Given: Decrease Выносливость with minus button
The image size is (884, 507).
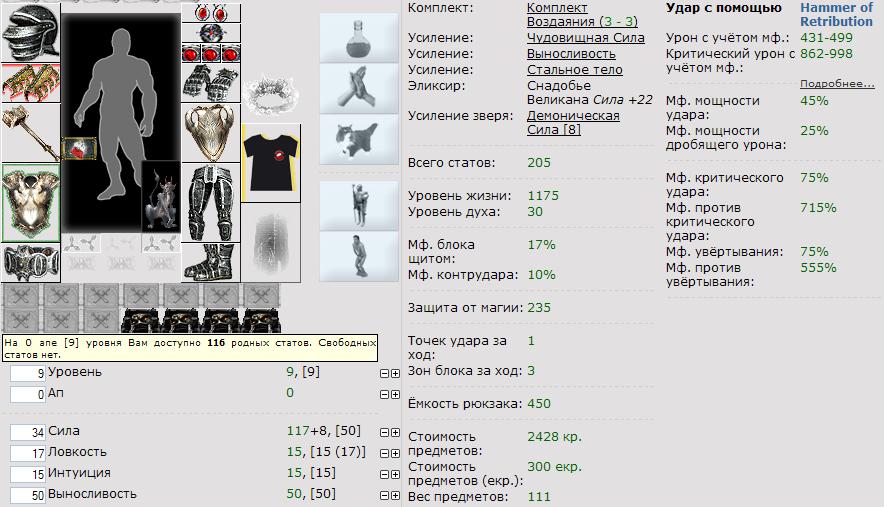Looking at the screenshot, I should pyautogui.click(x=384, y=496).
